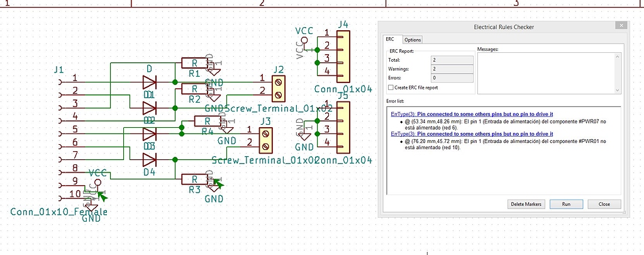644x255 pixels.
Task: Click the ERC marker arrow beside R3
Action: pos(217,184)
